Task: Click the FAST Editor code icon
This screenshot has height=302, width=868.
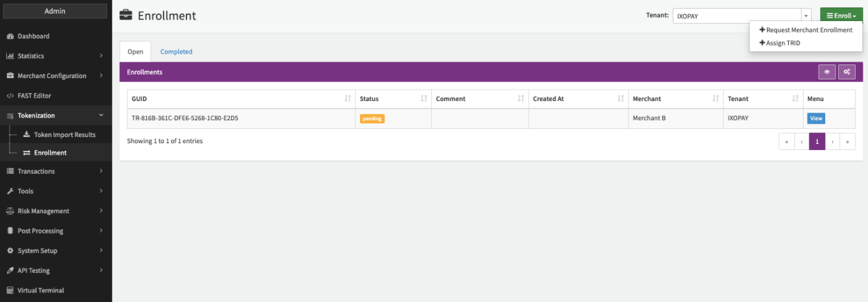Action: 10,96
